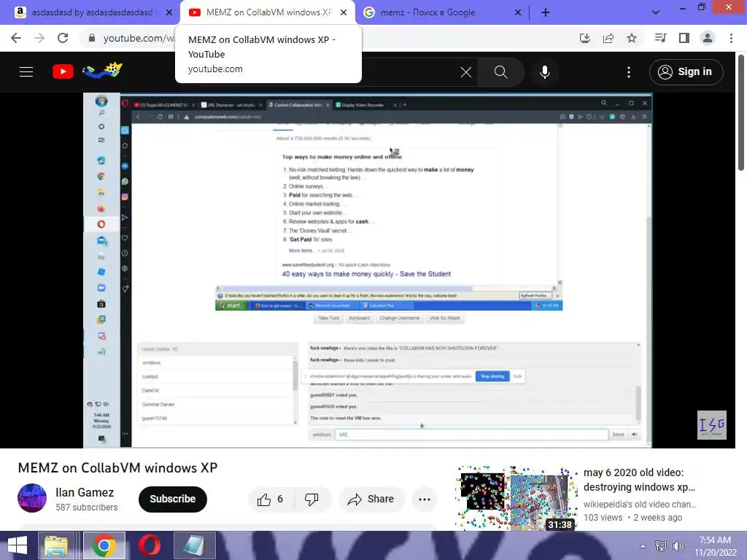
Task: Show hidden tray icons chevron
Action: point(643,546)
